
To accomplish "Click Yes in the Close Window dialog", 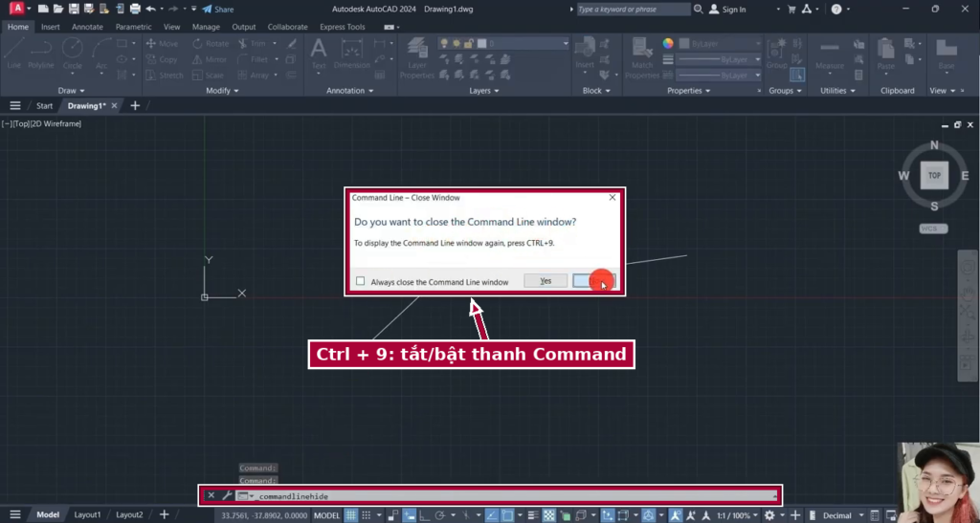I will pos(546,281).
